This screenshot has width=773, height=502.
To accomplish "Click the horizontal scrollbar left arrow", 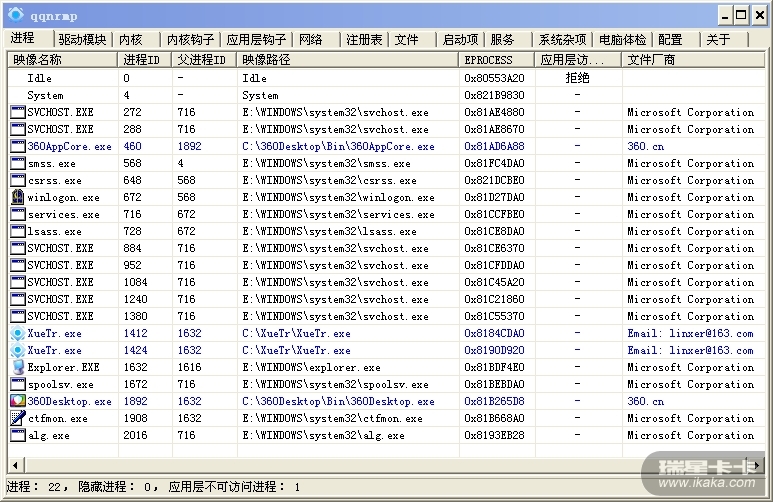I will click(15, 465).
